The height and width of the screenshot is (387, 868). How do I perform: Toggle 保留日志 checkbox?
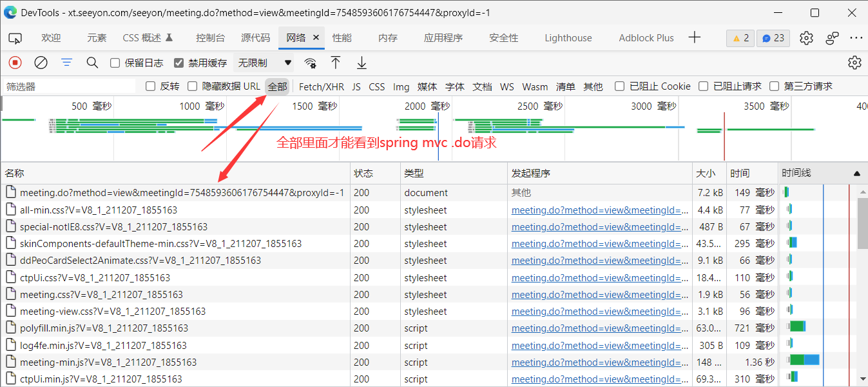(115, 63)
